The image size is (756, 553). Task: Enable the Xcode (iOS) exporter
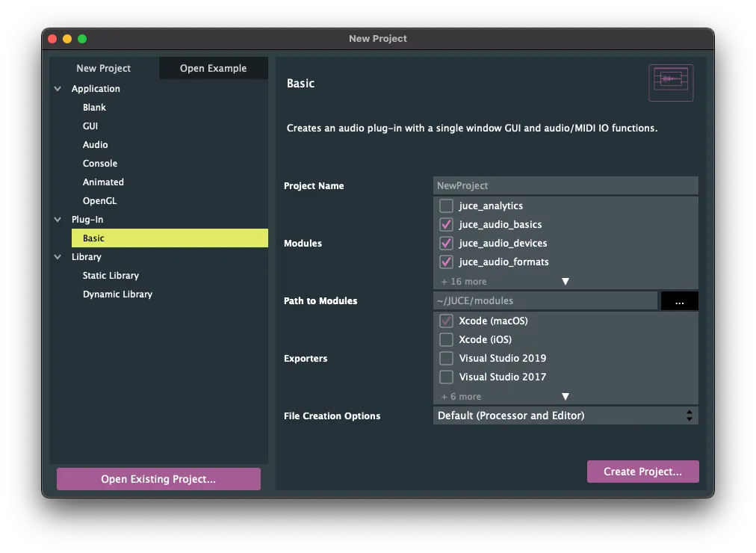click(446, 339)
